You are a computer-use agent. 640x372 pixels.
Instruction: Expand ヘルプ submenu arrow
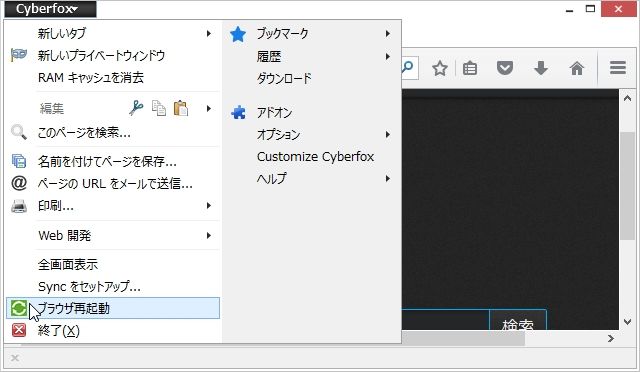click(387, 178)
